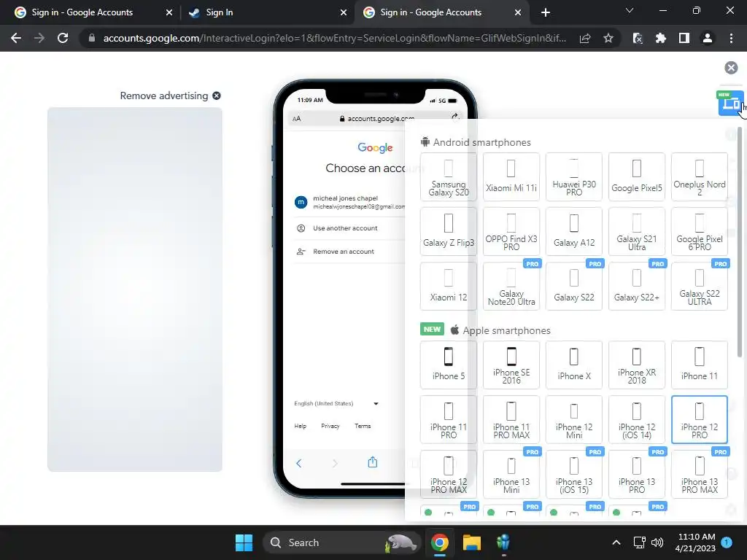Choose Galaxy S22 ULTRA device
Viewport: 747px width, 560px height.
700,286
